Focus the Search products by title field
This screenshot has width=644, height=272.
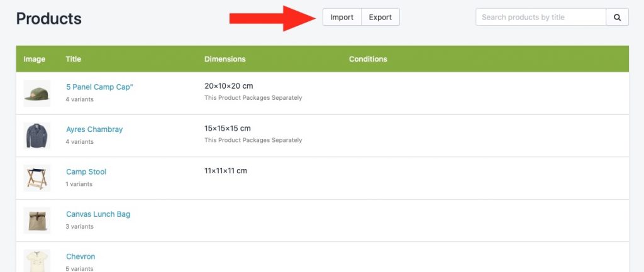[x=541, y=17]
